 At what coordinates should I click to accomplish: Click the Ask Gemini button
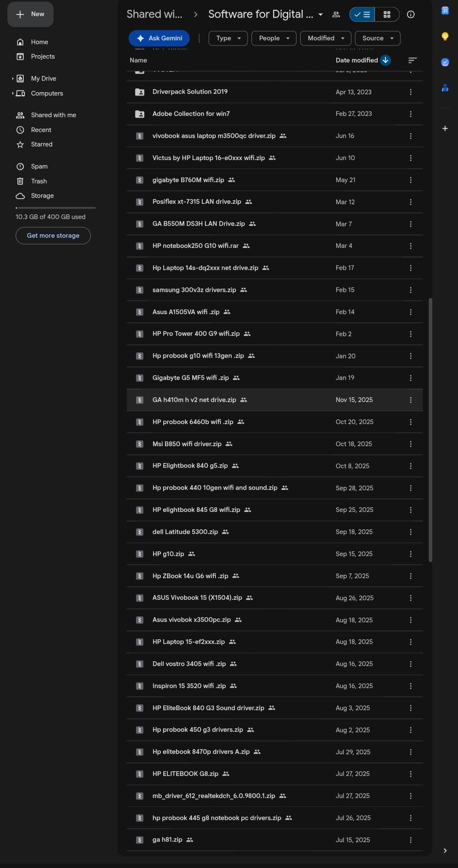(x=159, y=38)
